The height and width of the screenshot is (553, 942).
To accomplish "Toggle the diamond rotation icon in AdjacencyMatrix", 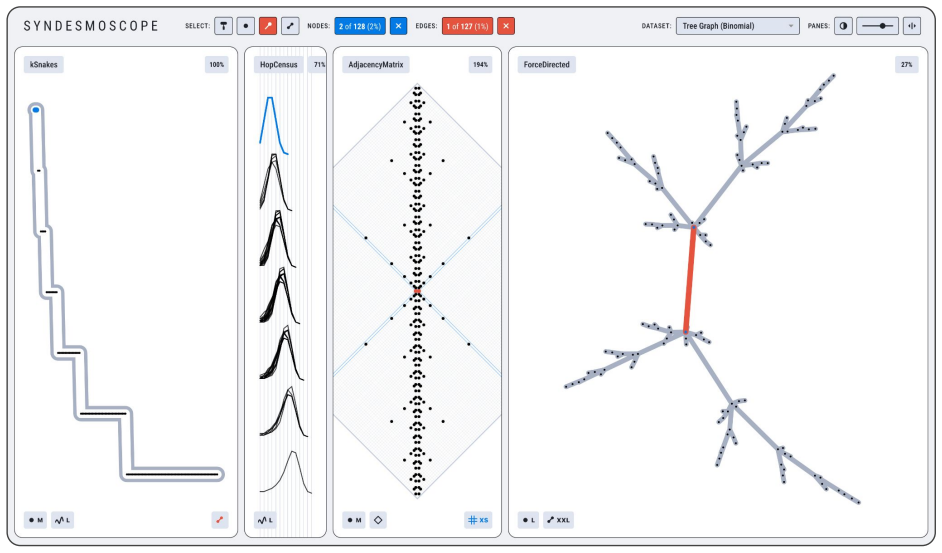I will pos(378,520).
